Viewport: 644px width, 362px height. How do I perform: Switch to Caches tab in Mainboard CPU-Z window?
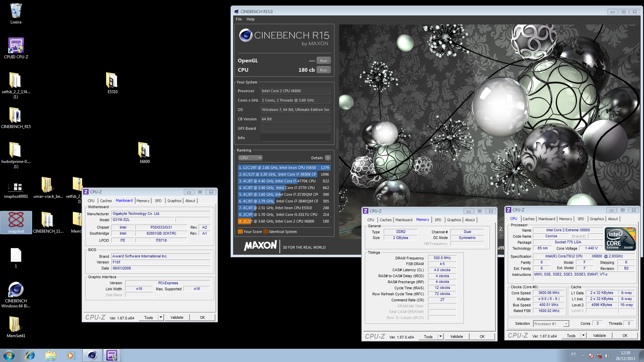[x=106, y=201]
